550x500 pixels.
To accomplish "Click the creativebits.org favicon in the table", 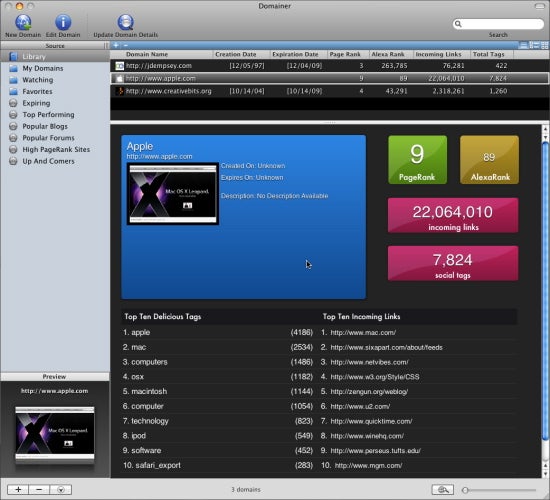I will click(x=120, y=91).
